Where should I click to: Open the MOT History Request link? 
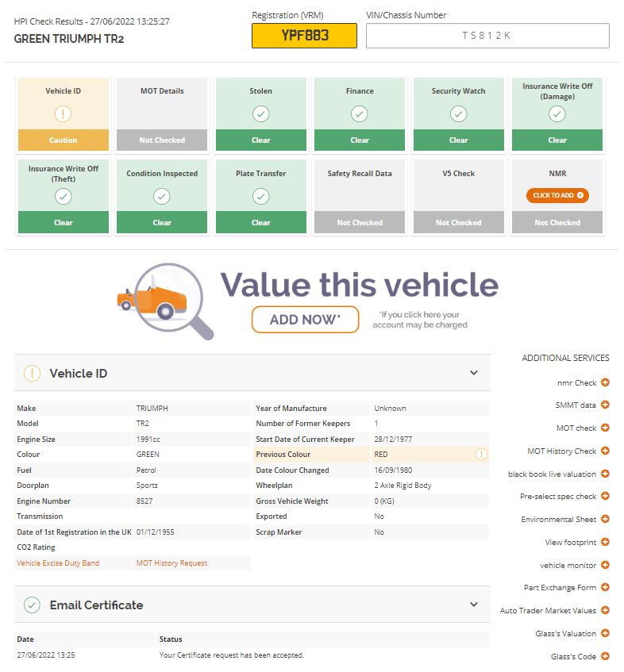[x=171, y=563]
